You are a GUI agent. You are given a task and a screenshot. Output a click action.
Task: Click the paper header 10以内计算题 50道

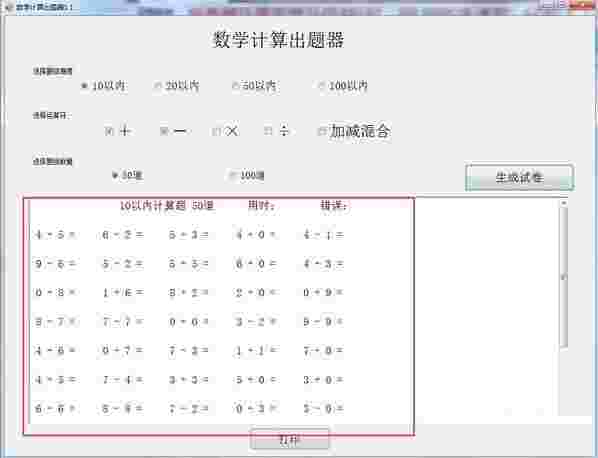pos(167,206)
